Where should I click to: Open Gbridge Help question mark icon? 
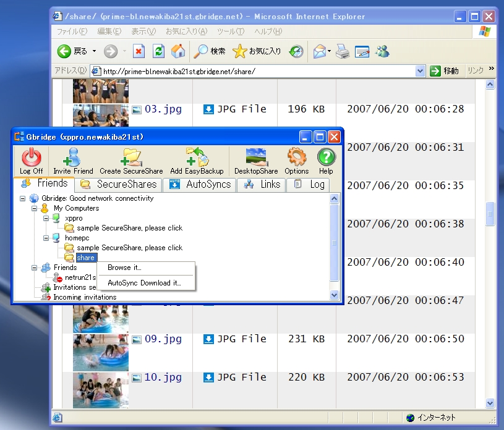327,157
